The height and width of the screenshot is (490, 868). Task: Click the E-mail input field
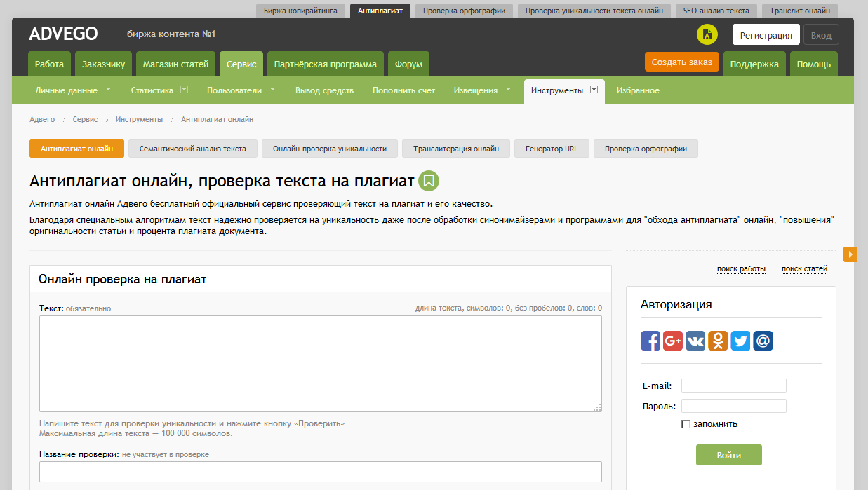tap(734, 386)
